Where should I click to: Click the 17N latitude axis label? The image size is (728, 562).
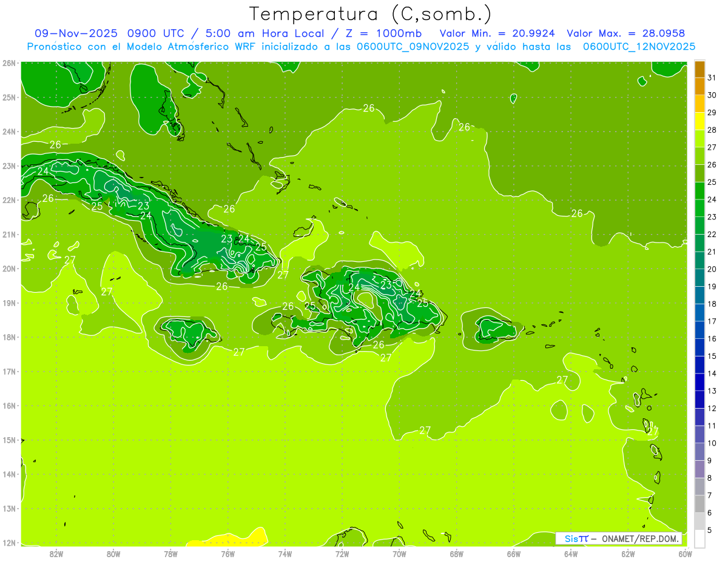[10, 372]
